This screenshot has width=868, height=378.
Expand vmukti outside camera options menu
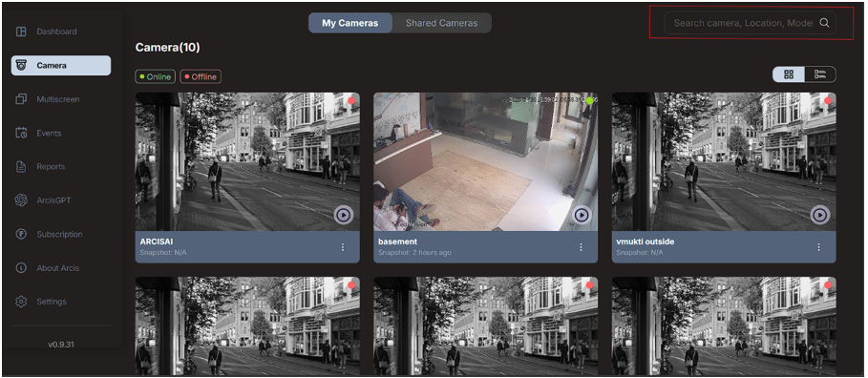818,247
